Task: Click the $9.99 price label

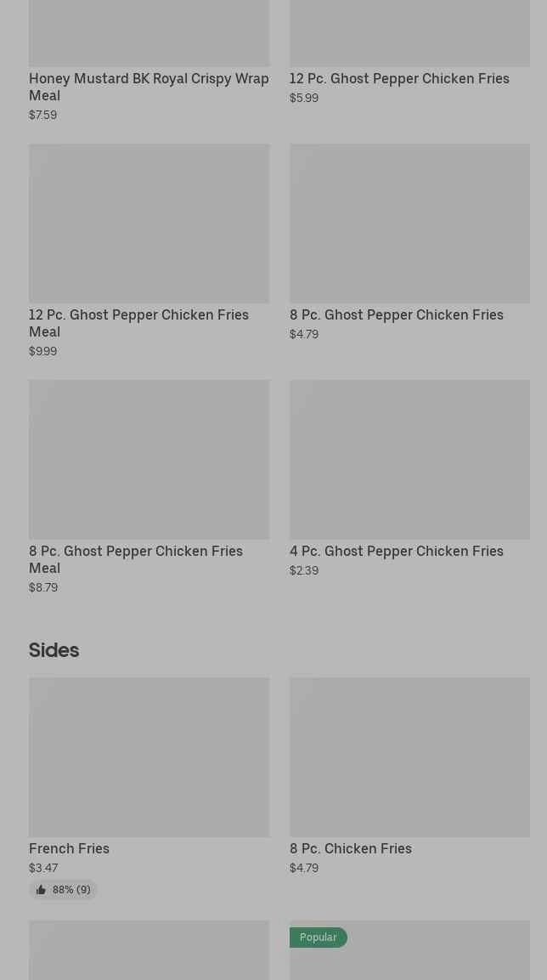Action: click(x=42, y=351)
